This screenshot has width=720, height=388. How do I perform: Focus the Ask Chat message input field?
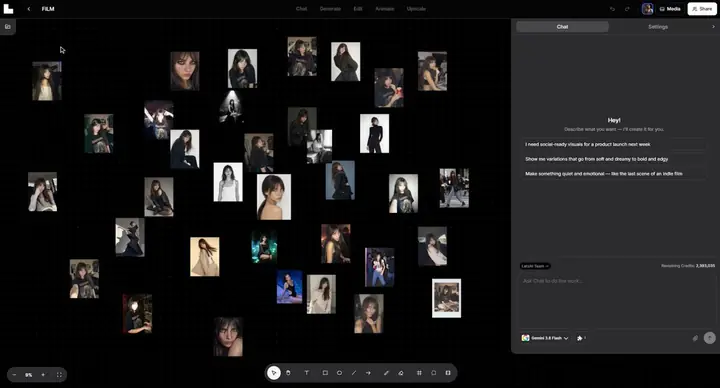(617, 301)
